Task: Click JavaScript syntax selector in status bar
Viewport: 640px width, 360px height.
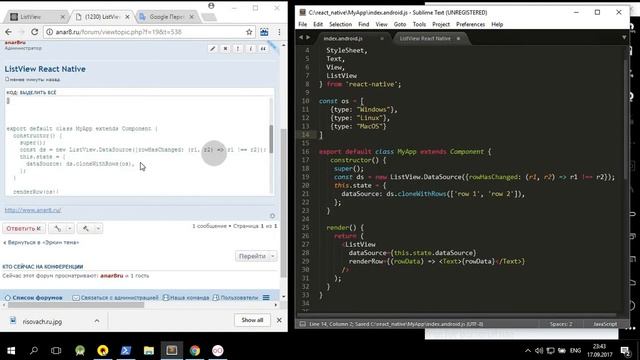Action: [x=605, y=324]
